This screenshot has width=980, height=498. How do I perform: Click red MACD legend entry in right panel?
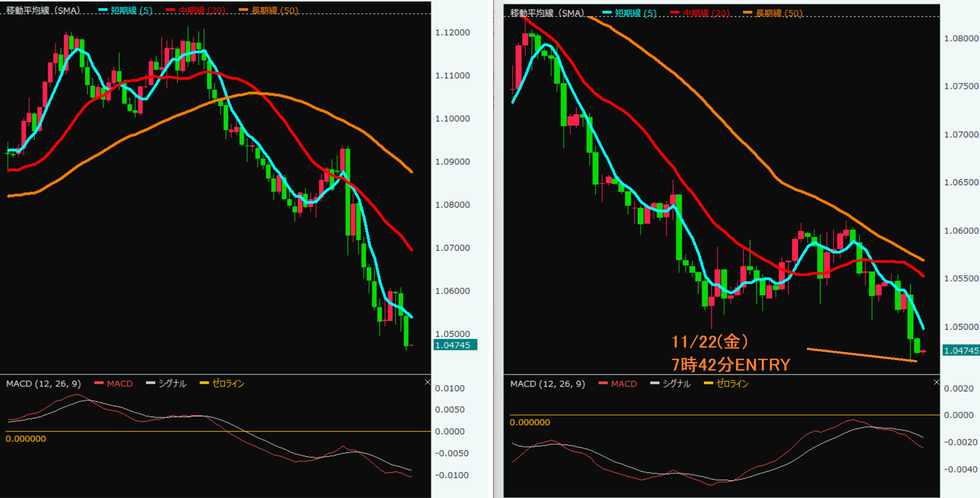tap(623, 384)
